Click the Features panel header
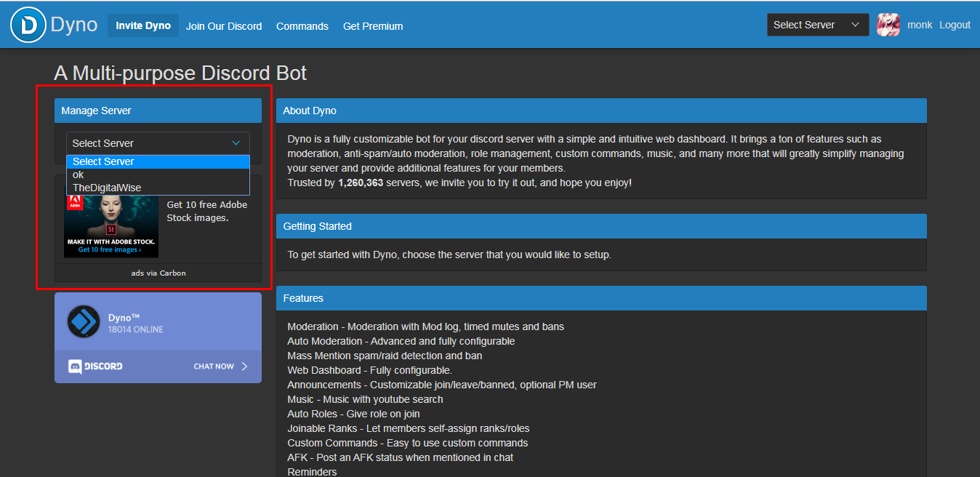The width and height of the screenshot is (980, 477). (x=601, y=298)
